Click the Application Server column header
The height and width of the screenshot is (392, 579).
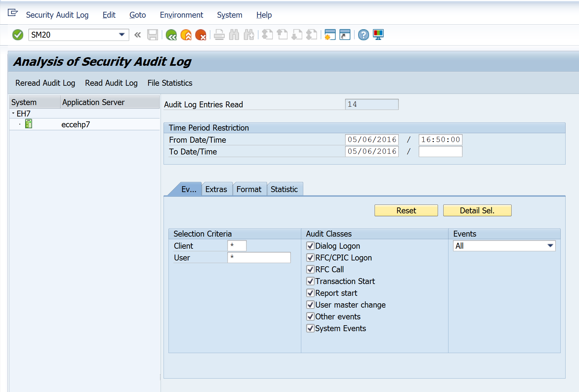[x=110, y=102]
